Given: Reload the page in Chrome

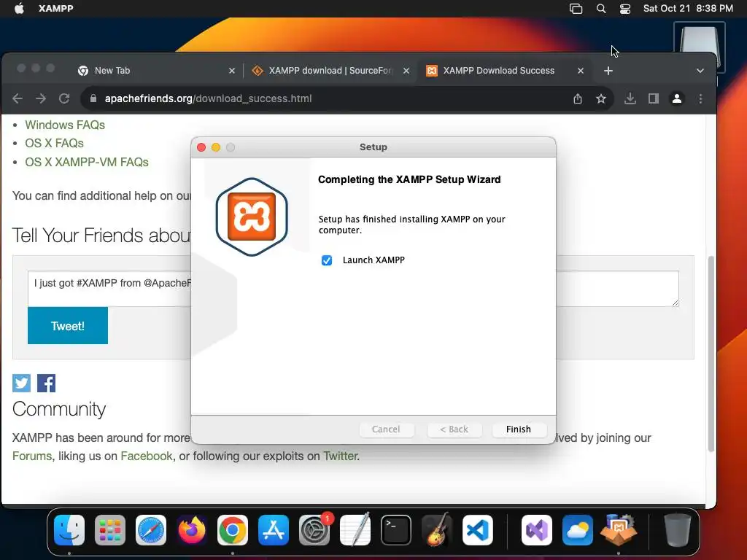Looking at the screenshot, I should [x=64, y=98].
